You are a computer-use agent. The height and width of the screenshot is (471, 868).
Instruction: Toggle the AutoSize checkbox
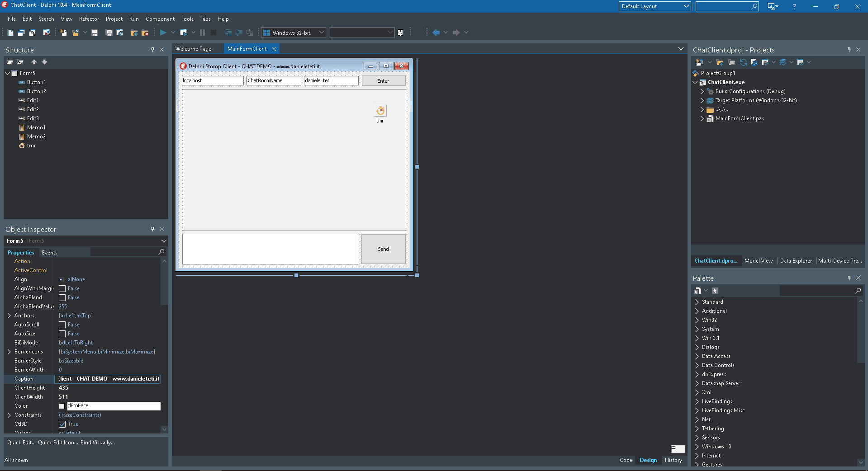tap(62, 334)
